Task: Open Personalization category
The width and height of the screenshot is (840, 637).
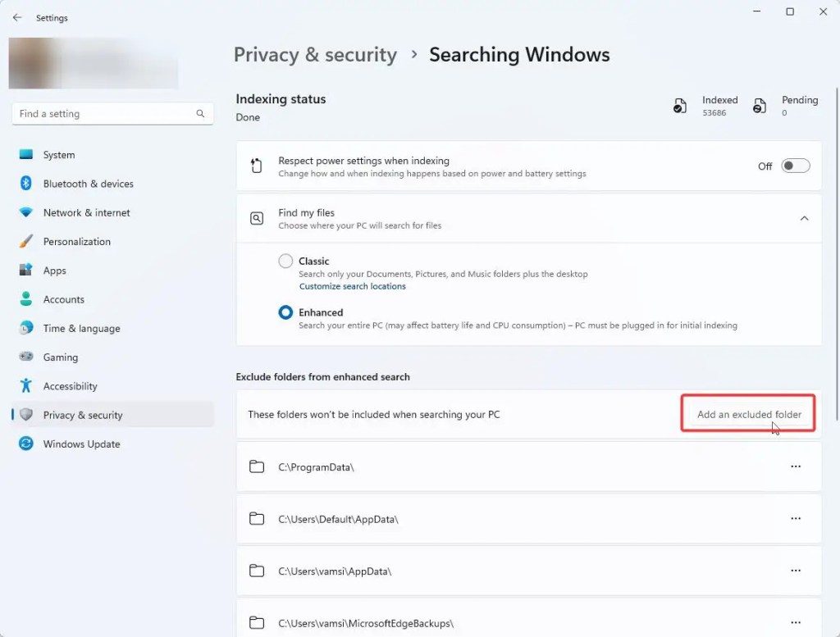Action: [x=112, y=241]
